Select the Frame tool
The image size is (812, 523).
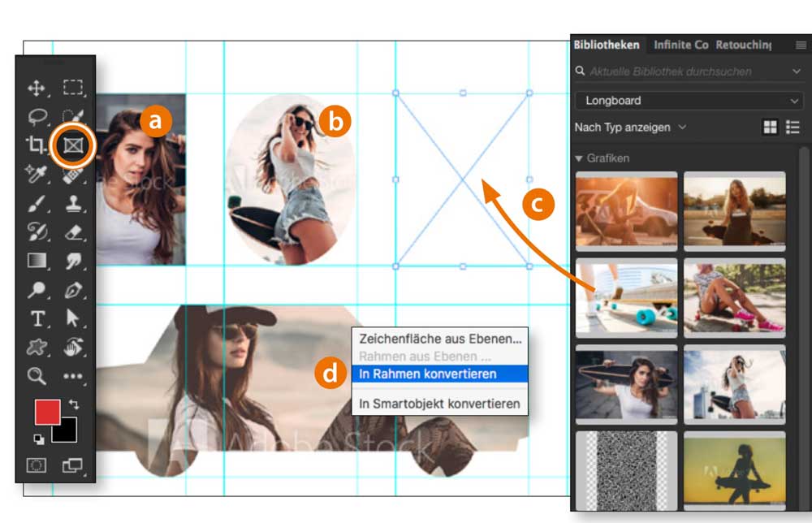pyautogui.click(x=73, y=145)
